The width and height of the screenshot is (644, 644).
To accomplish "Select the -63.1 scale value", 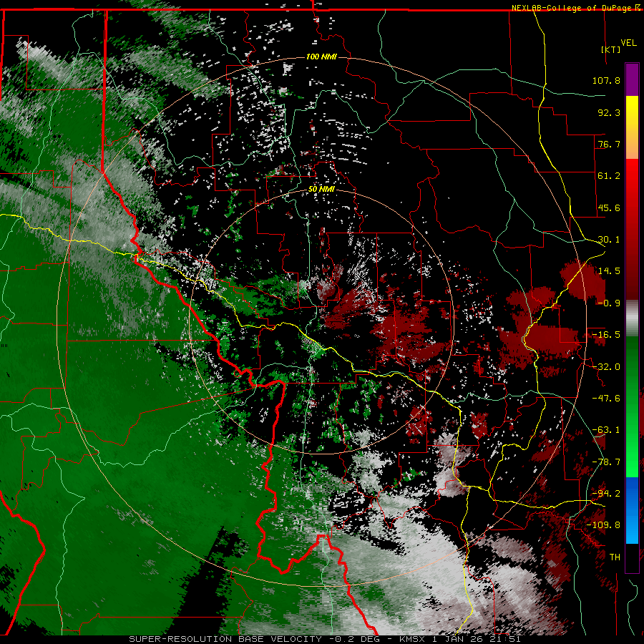I will tap(606, 430).
